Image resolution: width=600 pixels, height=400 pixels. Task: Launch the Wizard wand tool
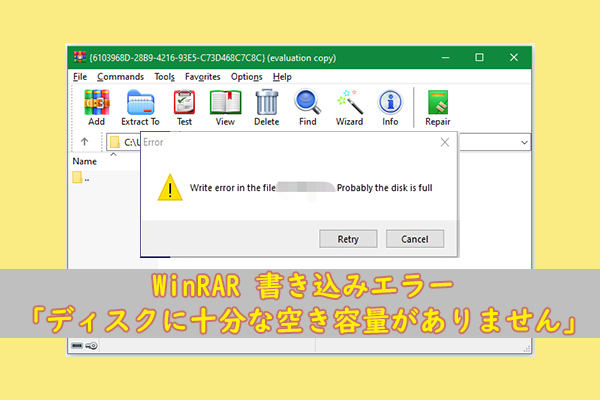pyautogui.click(x=349, y=108)
